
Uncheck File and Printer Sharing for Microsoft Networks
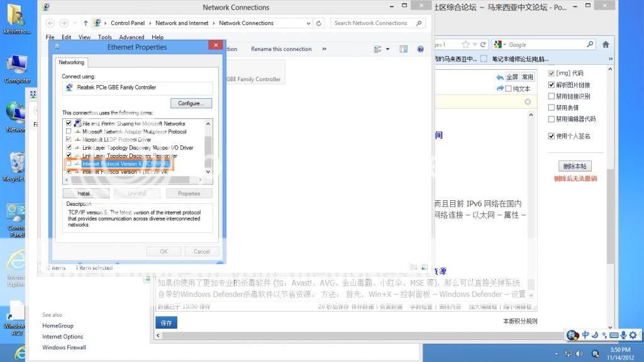click(69, 123)
